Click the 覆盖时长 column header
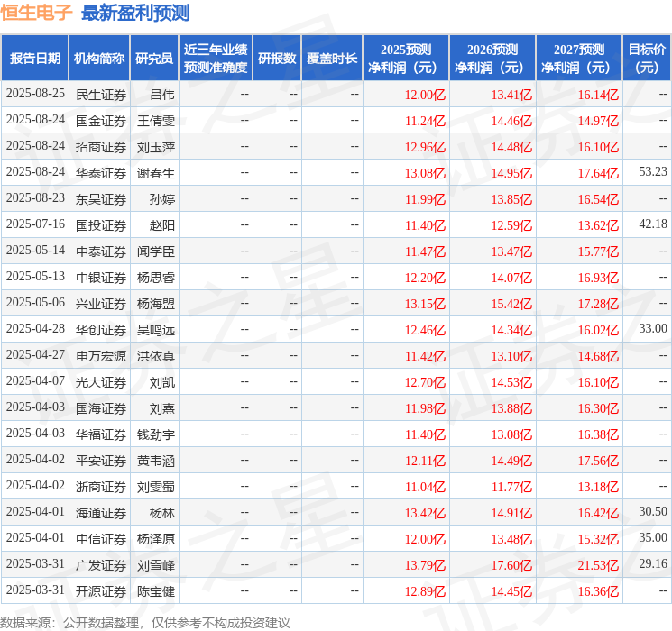672x631 pixels. tap(332, 59)
